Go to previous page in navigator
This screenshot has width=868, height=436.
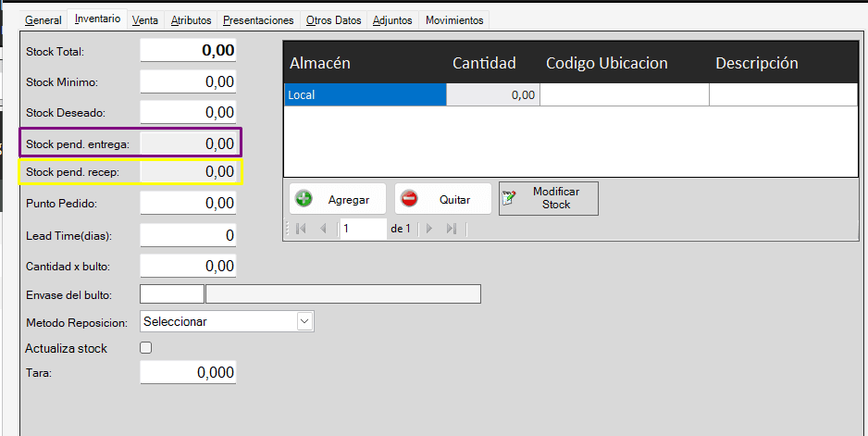tap(323, 229)
